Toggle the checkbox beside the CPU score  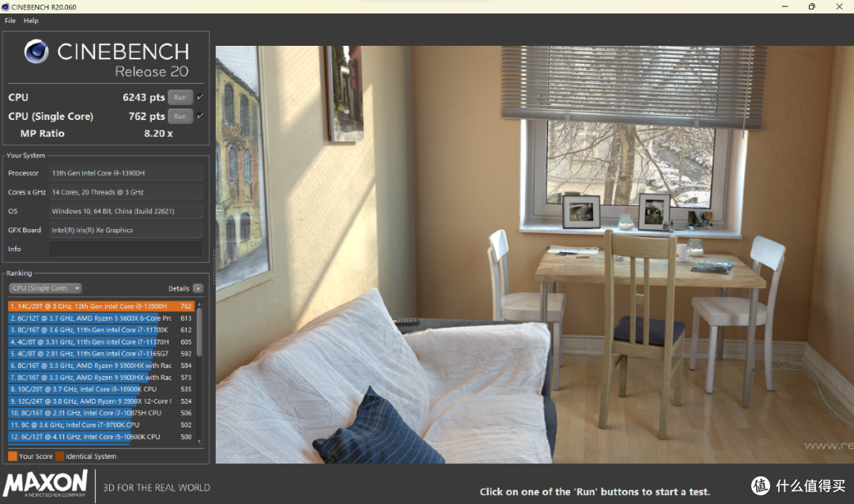tap(200, 97)
